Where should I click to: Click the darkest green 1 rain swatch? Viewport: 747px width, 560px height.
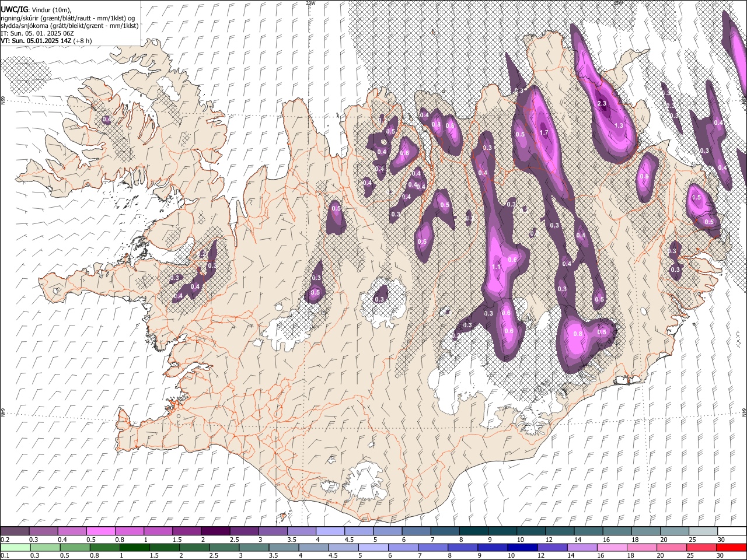click(x=134, y=547)
